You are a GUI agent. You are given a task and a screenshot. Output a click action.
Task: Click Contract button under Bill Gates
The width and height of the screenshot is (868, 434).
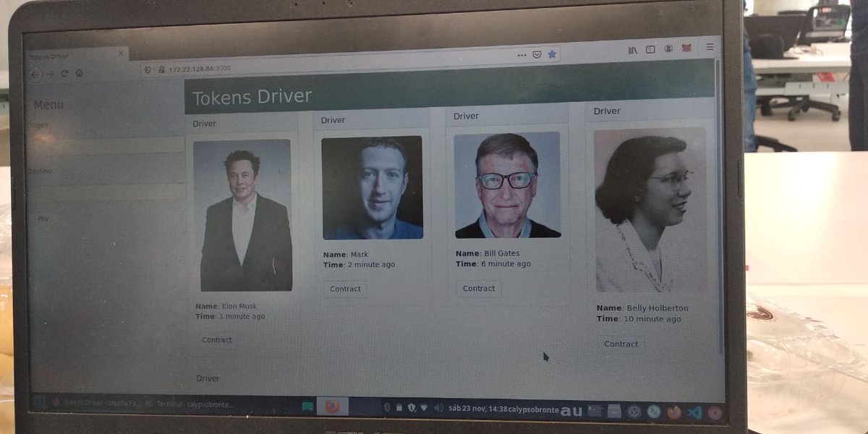[479, 289]
